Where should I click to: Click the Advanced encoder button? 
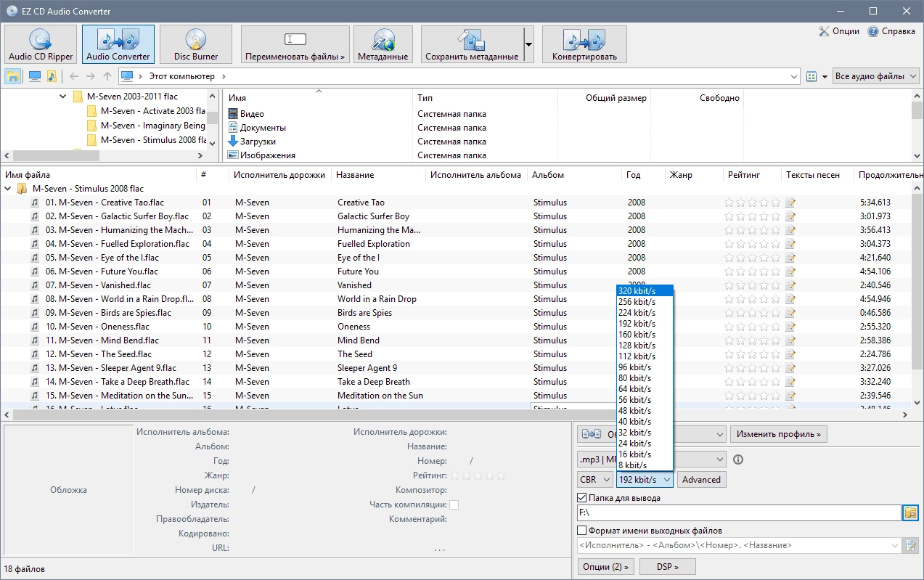pos(701,479)
